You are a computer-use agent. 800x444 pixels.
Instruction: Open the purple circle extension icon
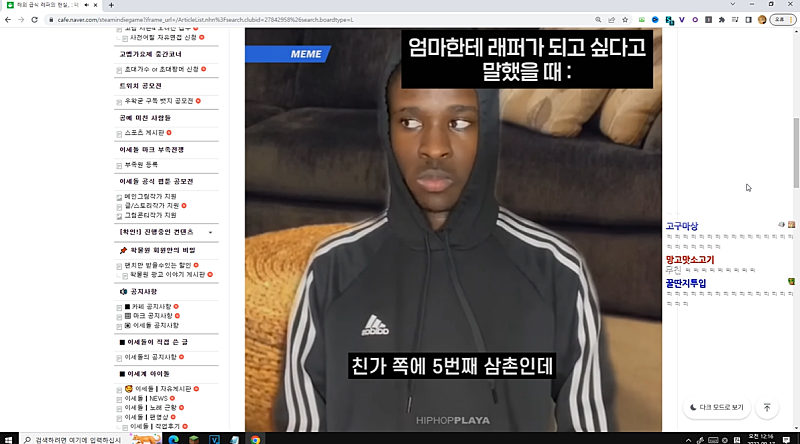[x=695, y=20]
